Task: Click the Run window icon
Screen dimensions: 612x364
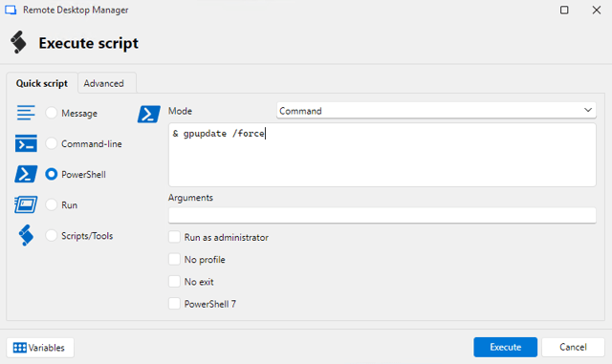Action: point(26,204)
